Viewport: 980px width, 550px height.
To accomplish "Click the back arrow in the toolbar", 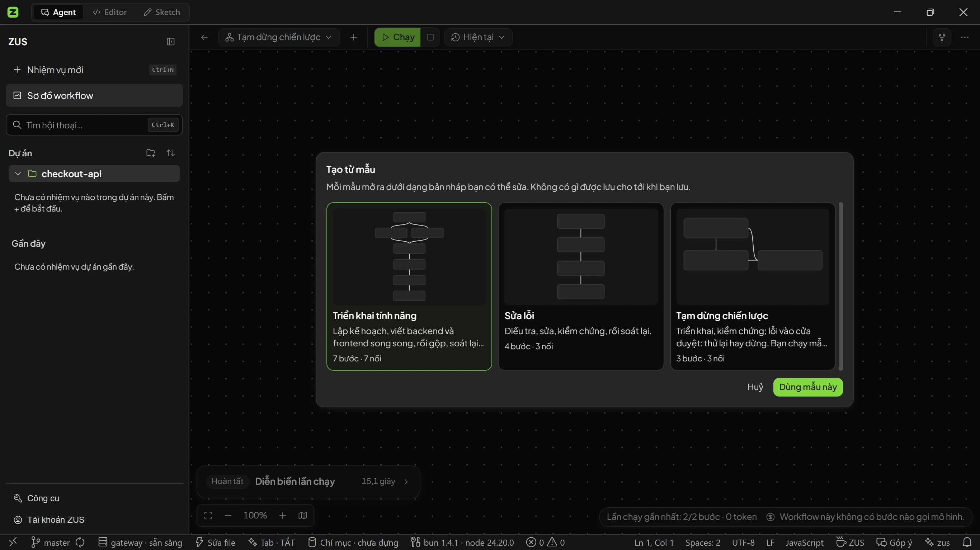I will click(x=204, y=37).
